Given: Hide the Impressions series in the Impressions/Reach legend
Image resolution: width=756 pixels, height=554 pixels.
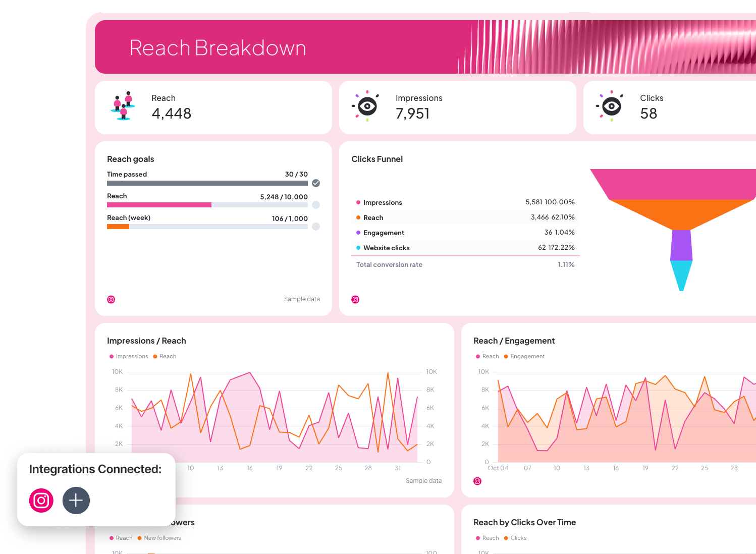Looking at the screenshot, I should [129, 356].
